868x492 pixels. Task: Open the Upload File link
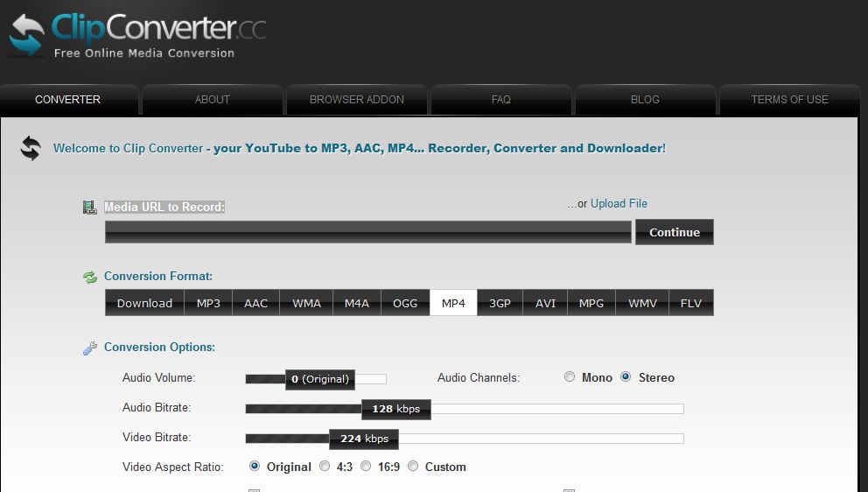click(x=619, y=203)
